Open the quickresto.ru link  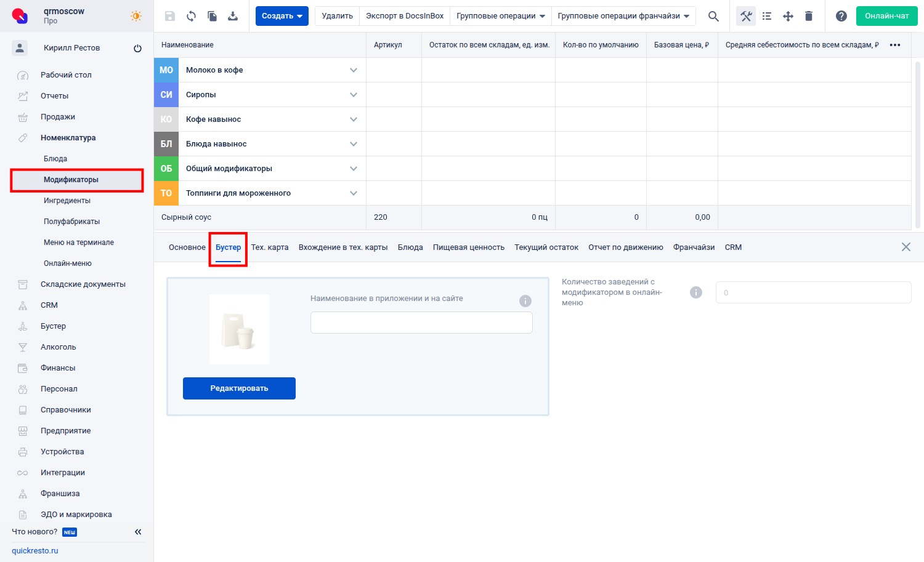(x=35, y=551)
